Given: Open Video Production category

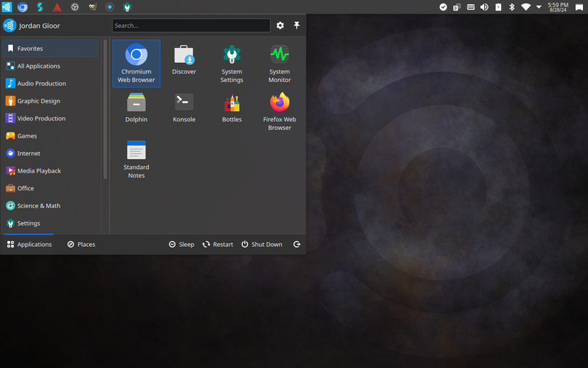Looking at the screenshot, I should pyautogui.click(x=51, y=118).
